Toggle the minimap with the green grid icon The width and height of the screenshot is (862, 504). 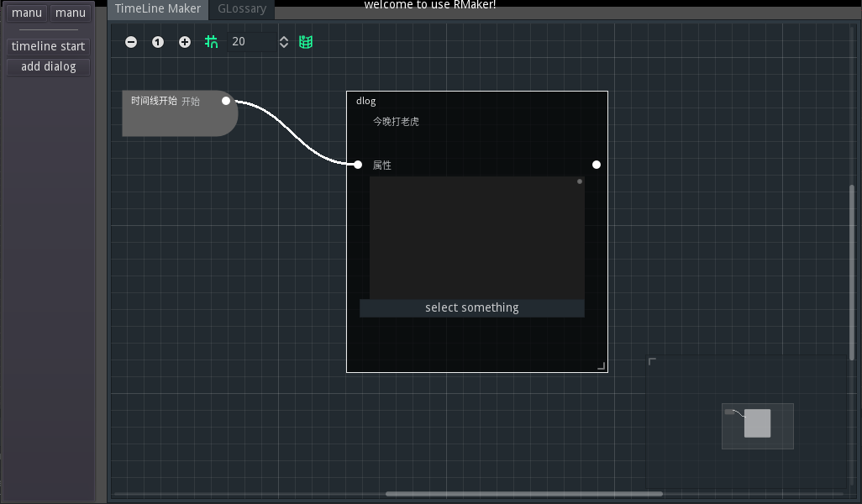(306, 42)
